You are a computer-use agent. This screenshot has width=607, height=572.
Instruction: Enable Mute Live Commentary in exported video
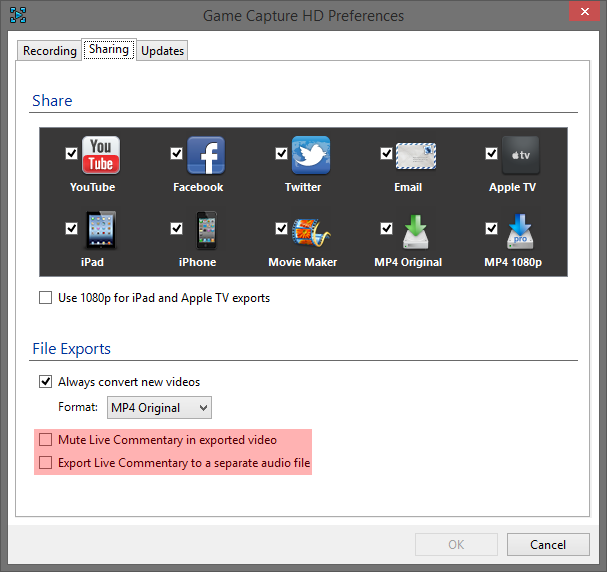pos(45,440)
